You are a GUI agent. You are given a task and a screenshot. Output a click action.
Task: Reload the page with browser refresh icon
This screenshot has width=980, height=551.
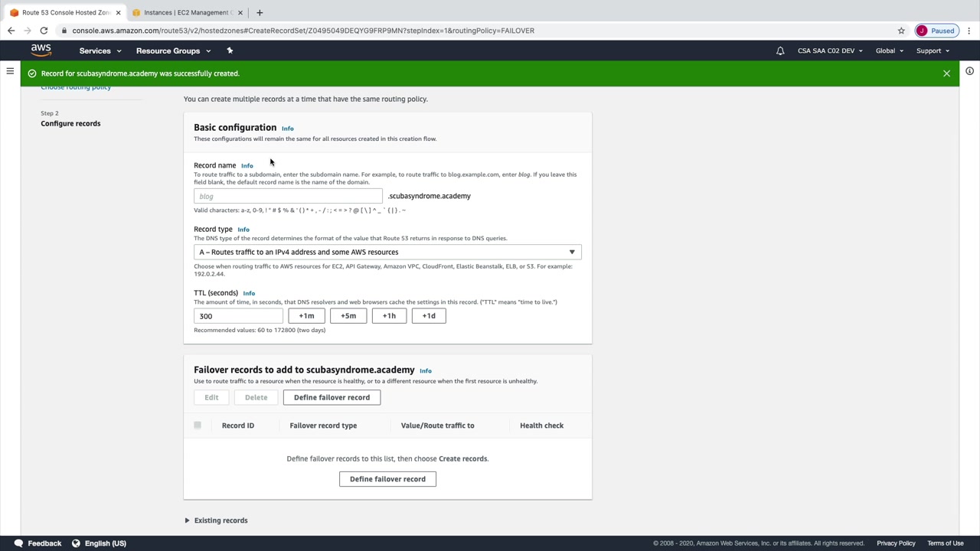44,31
